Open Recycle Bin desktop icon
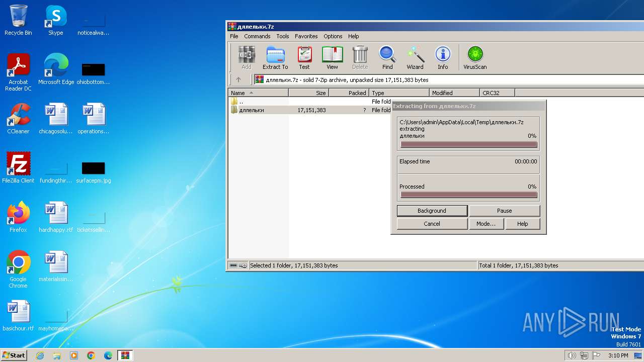 (18, 21)
